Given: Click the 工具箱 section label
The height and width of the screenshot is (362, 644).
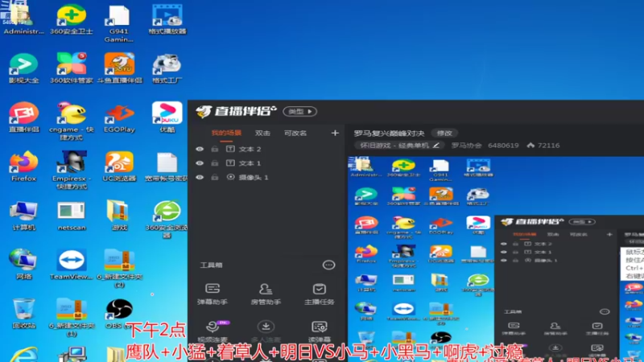Looking at the screenshot, I should pyautogui.click(x=211, y=265).
